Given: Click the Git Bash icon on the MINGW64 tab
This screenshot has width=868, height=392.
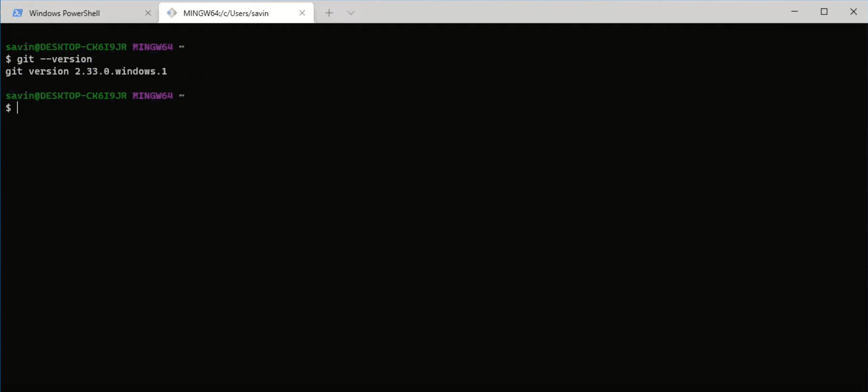Looking at the screenshot, I should click(172, 12).
